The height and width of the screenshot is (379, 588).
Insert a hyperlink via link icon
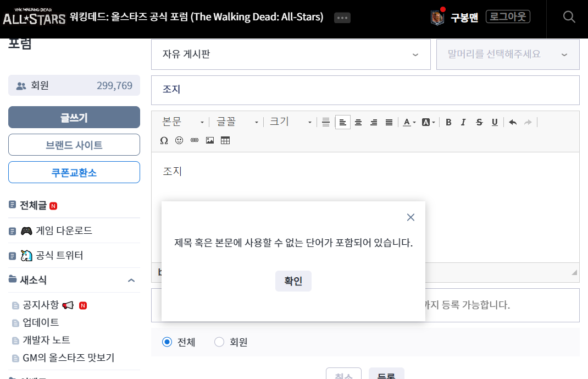195,140
